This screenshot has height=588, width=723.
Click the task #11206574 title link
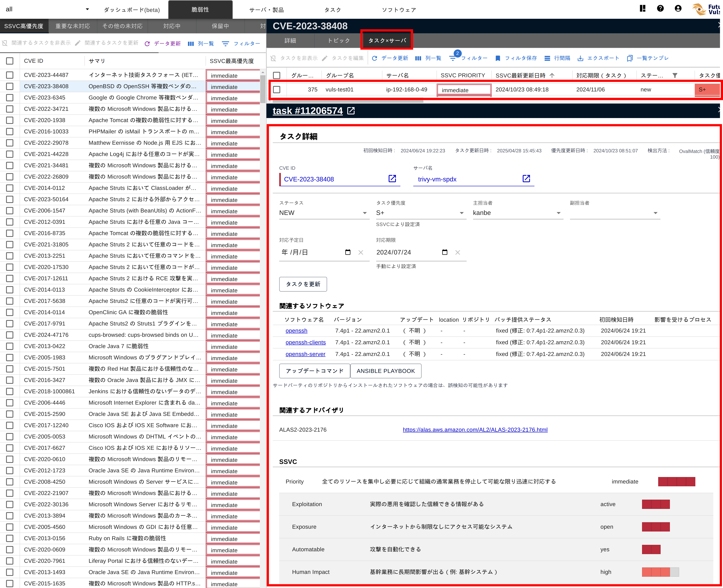[x=307, y=111]
